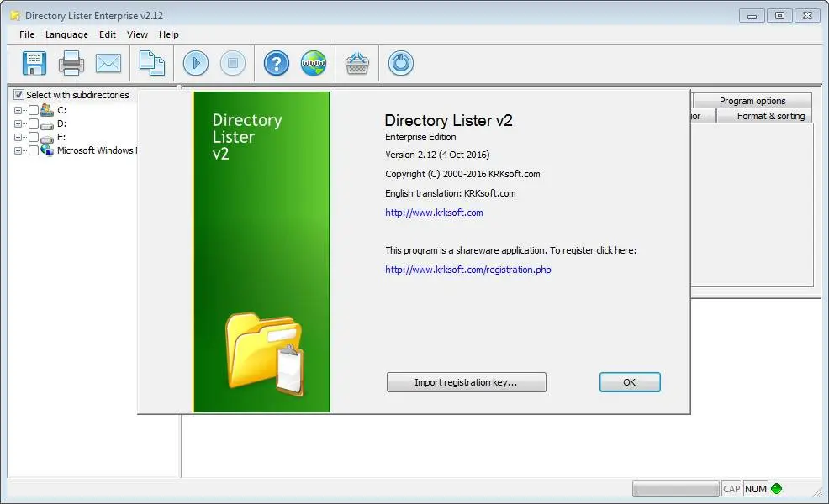
Task: Close the Directory Lister window
Action: (x=807, y=16)
